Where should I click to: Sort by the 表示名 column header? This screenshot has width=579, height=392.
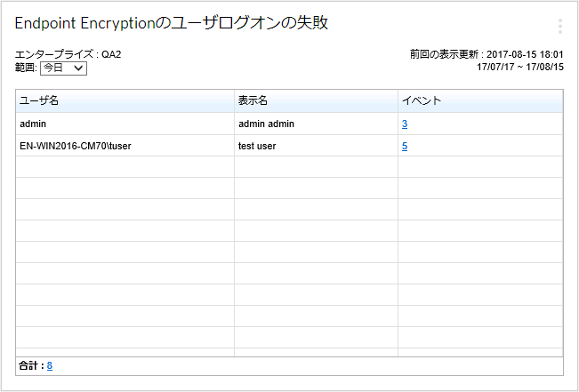coord(253,100)
